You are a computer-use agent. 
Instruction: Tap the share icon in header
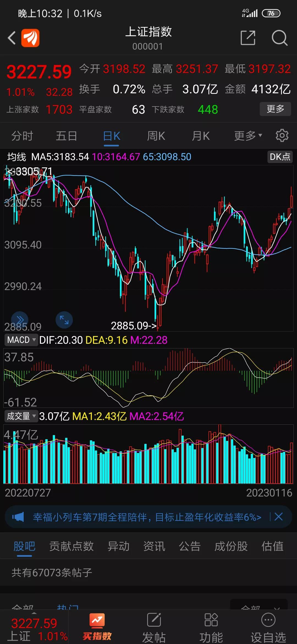click(248, 38)
